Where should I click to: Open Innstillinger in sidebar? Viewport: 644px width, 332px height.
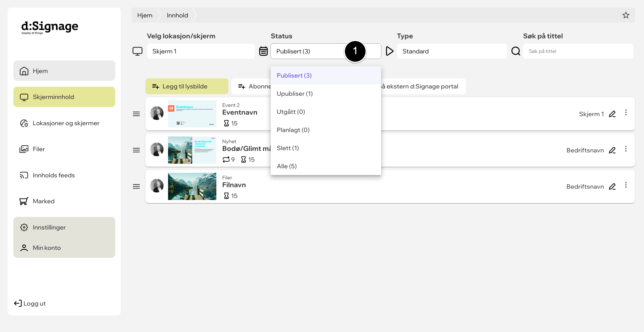point(64,227)
